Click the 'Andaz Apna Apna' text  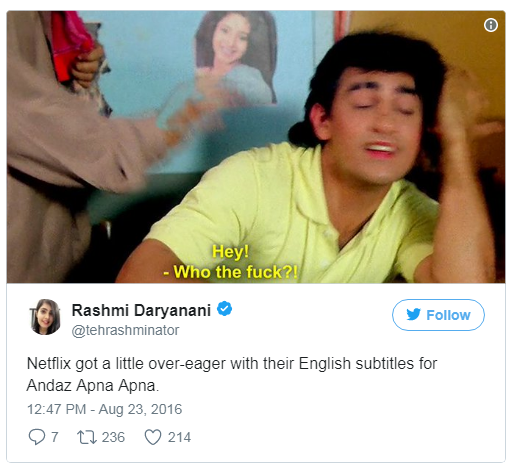(93, 386)
